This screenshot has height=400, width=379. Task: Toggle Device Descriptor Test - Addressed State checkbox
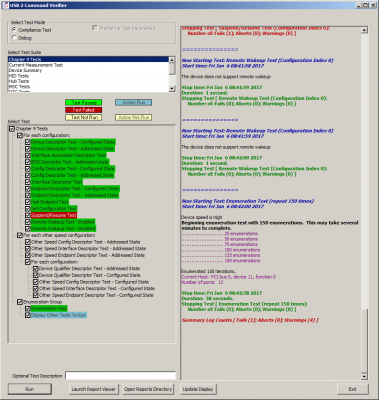[28, 149]
